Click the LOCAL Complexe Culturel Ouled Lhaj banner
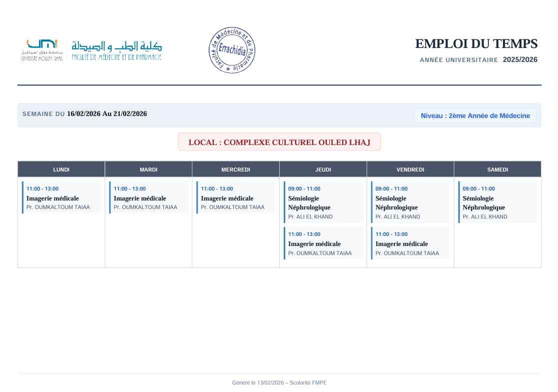 click(279, 142)
